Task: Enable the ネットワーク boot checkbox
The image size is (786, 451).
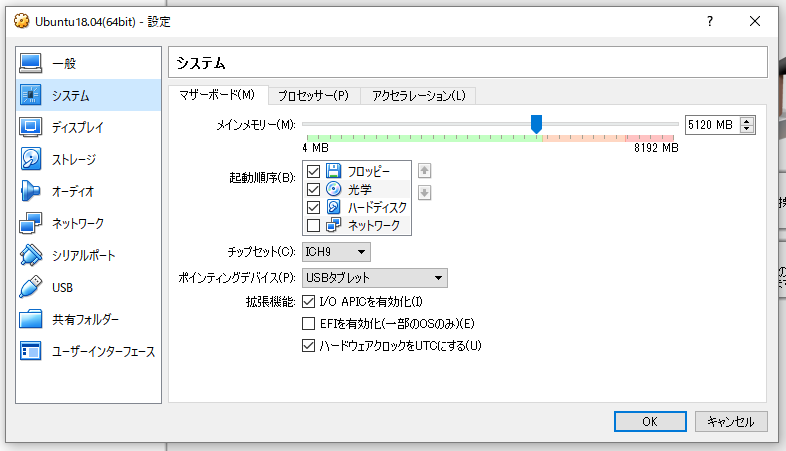Action: click(313, 226)
